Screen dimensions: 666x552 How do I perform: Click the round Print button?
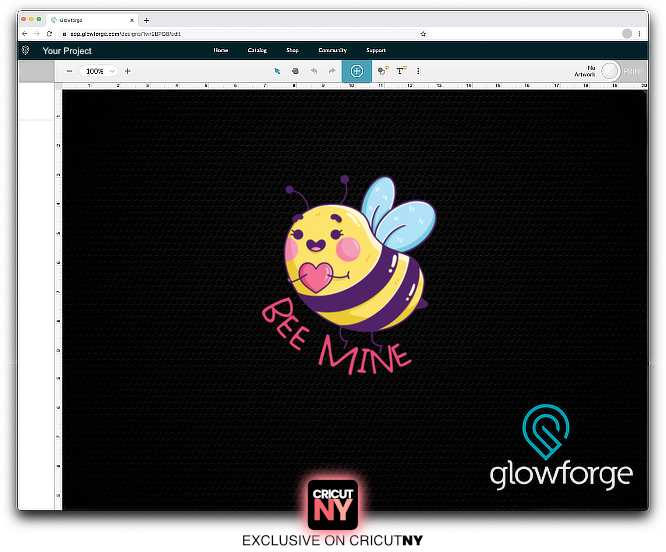(x=610, y=71)
